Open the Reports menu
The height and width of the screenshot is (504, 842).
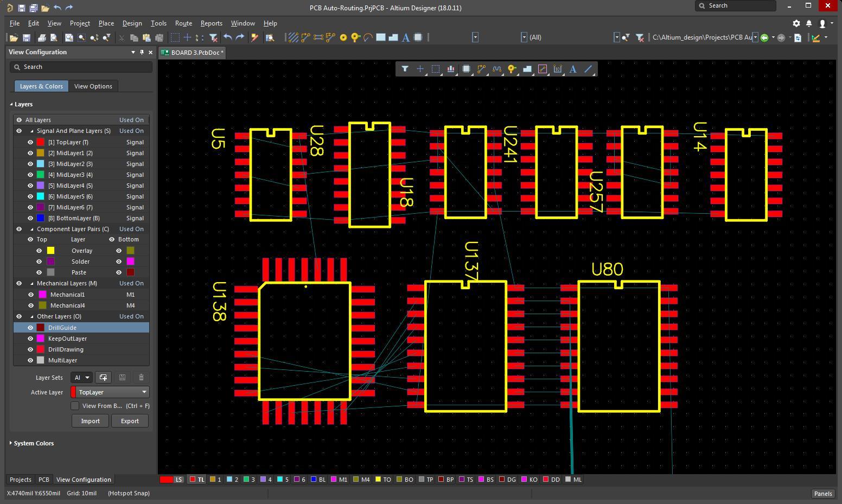click(x=211, y=23)
